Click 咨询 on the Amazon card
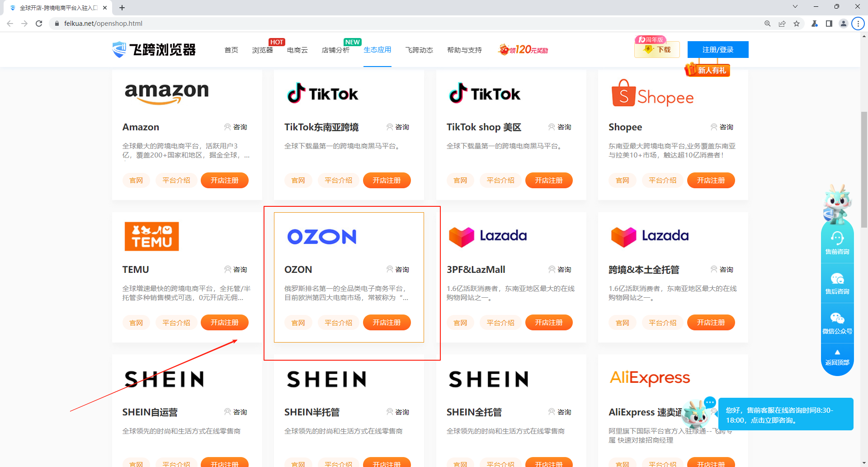Screen dimensions: 868x467 click(236, 127)
